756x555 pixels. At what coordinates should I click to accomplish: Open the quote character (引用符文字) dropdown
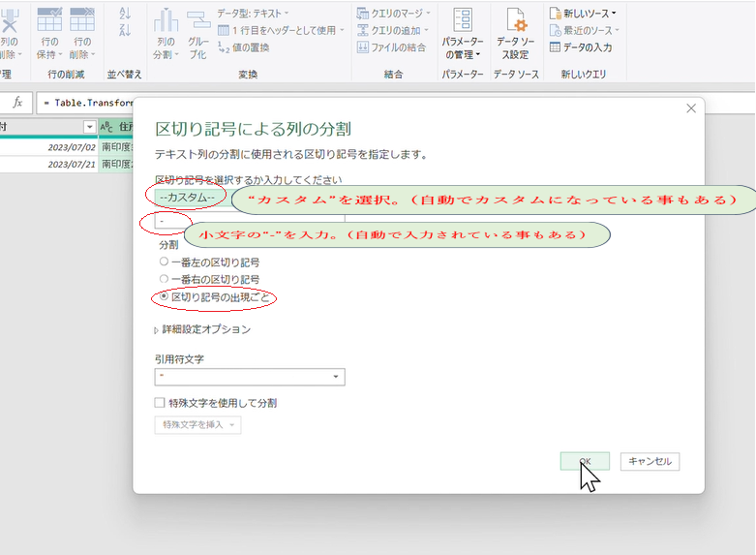point(250,377)
